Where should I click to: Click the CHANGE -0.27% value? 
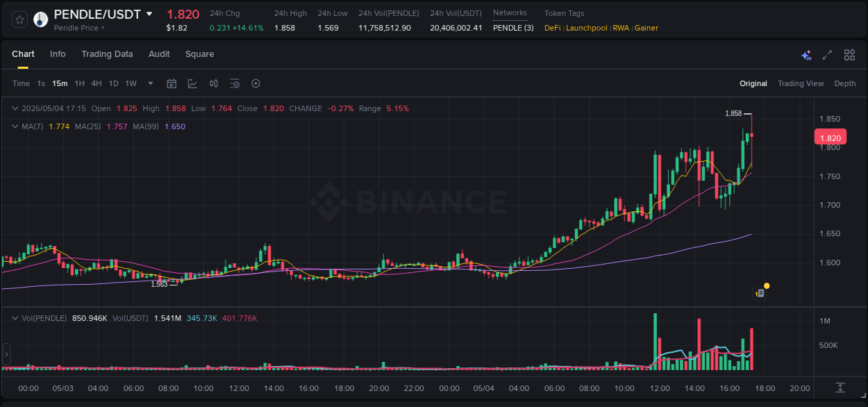[x=340, y=108]
